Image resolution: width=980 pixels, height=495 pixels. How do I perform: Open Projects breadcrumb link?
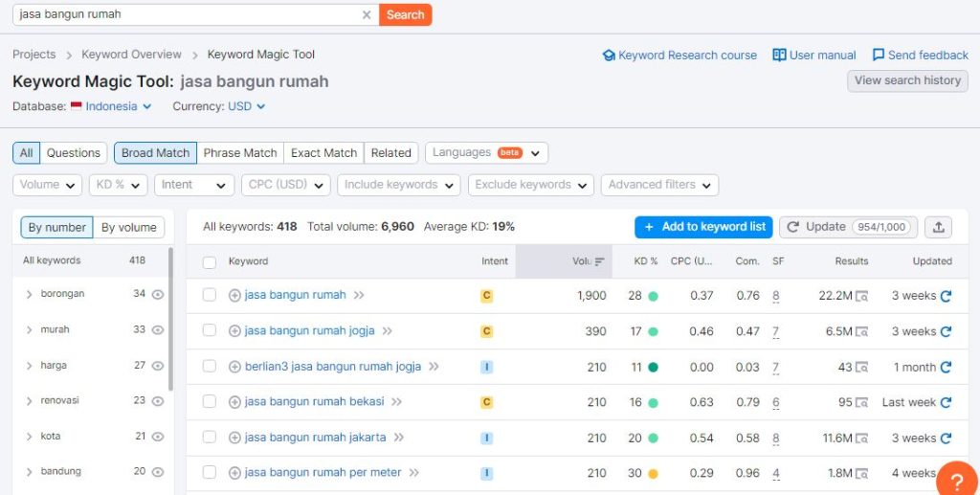point(34,55)
